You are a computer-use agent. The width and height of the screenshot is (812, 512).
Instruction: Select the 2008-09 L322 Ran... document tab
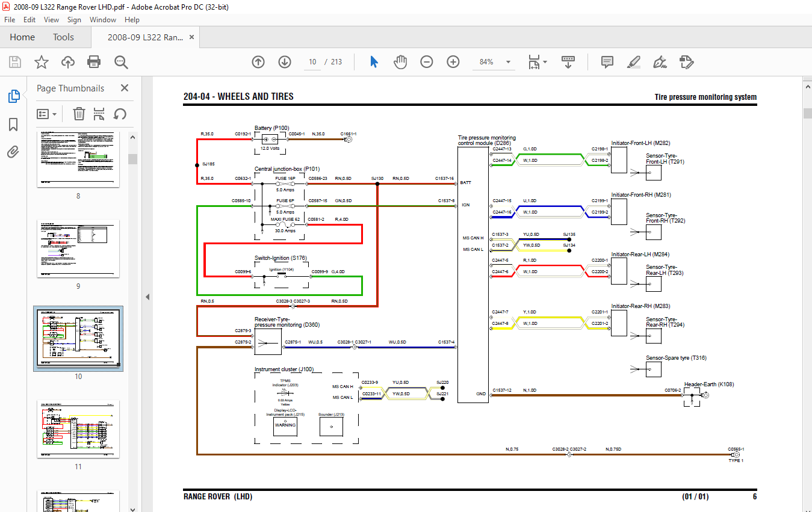[x=145, y=37]
